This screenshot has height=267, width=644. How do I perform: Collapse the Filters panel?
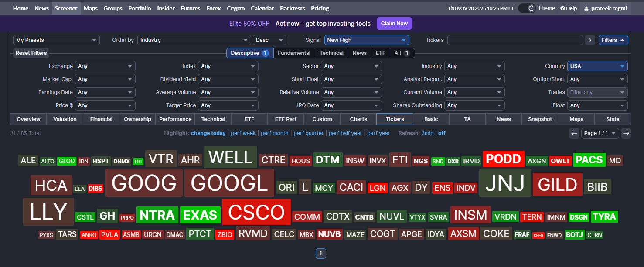613,40
